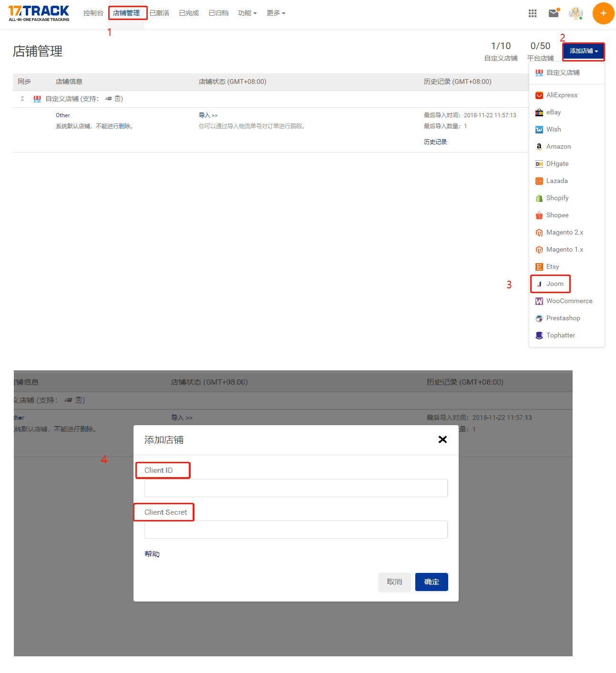Choose Joom from store list
This screenshot has width=616, height=673.
tap(567, 284)
